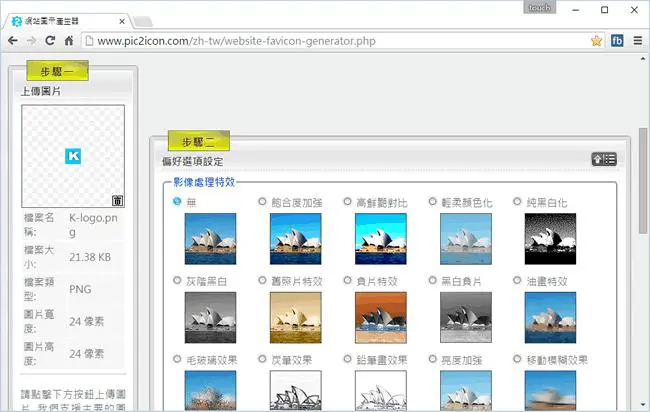Open the fb extension icon
This screenshot has width=650, height=412.
(617, 41)
